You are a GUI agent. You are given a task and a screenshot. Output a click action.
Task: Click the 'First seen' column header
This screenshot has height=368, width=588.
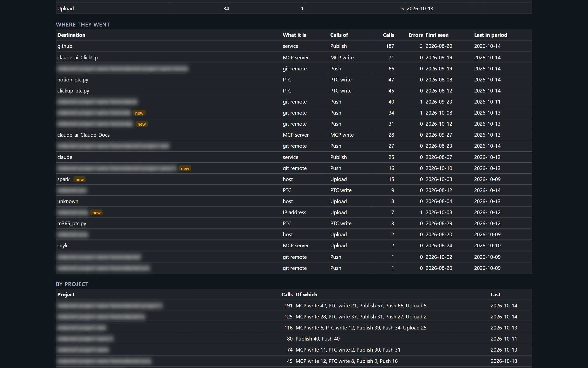tap(437, 35)
